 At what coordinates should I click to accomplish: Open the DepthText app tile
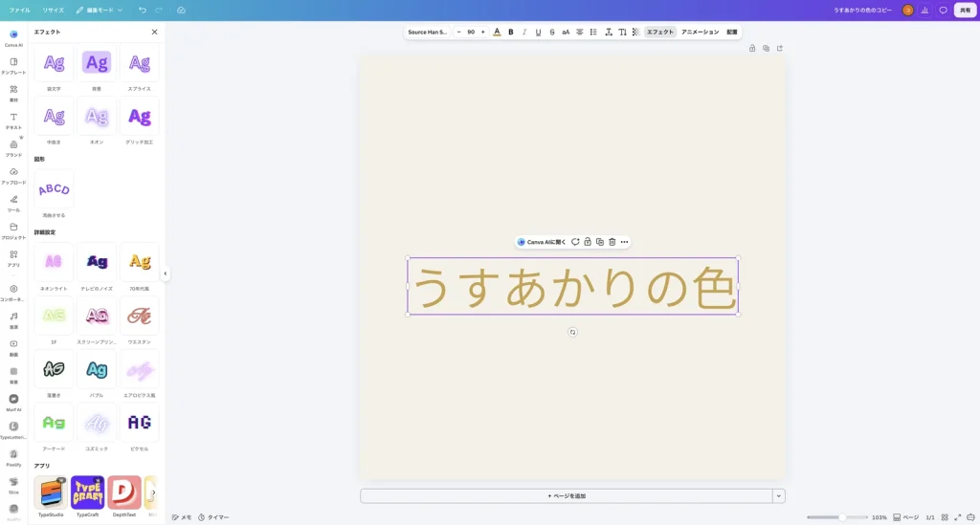pos(123,492)
